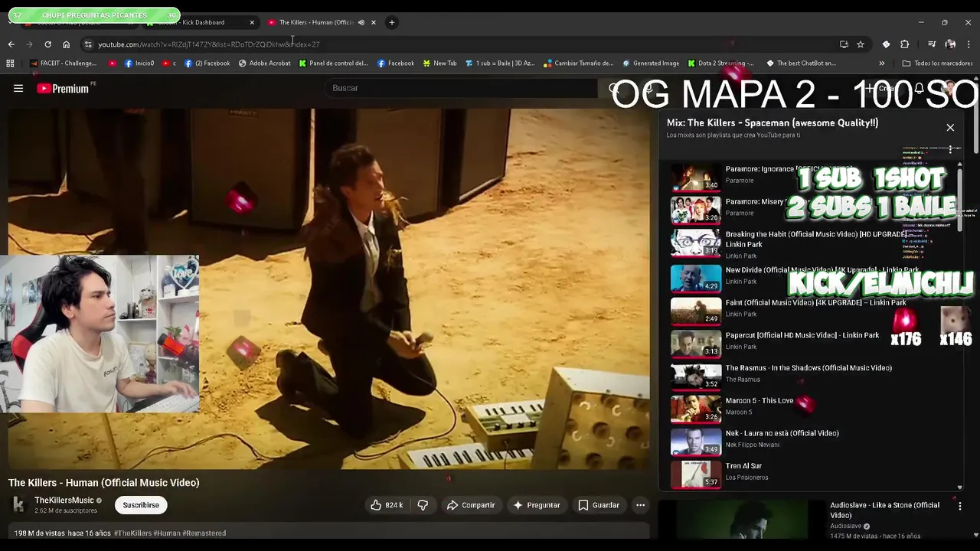Open TheKillersMusic channel name link
The height and width of the screenshot is (551, 980).
pyautogui.click(x=64, y=500)
